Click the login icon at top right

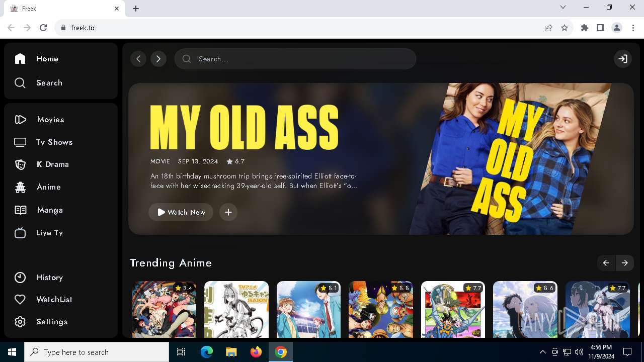coord(623,59)
